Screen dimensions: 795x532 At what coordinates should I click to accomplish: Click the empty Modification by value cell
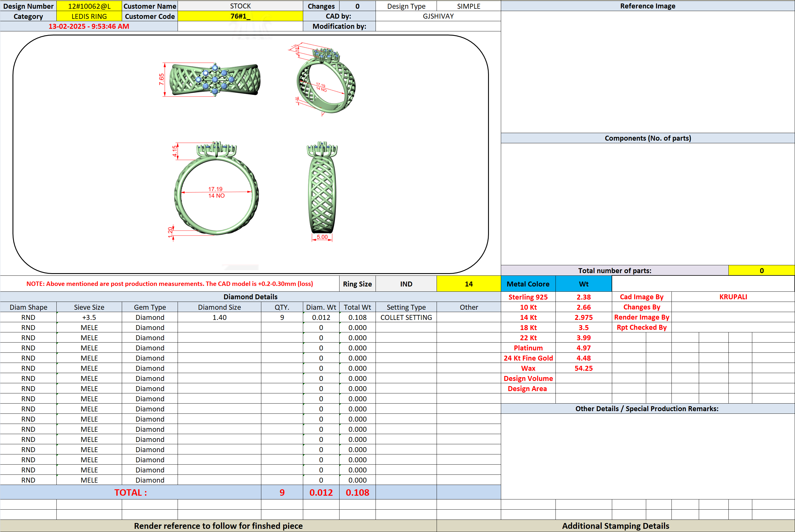438,26
